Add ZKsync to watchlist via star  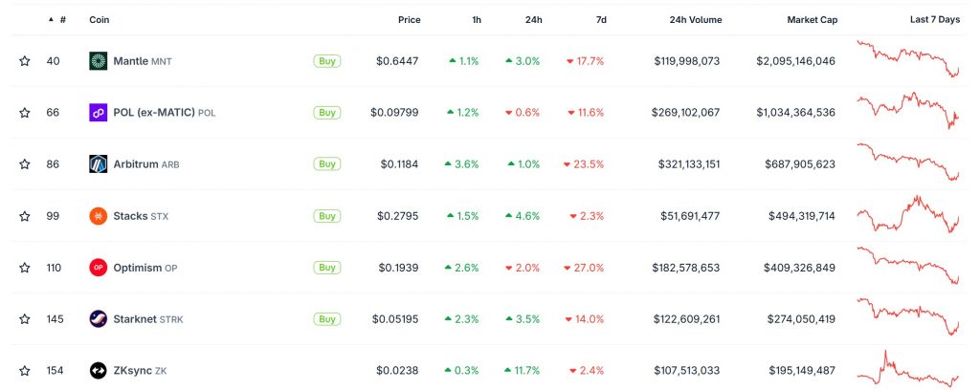pyautogui.click(x=25, y=371)
